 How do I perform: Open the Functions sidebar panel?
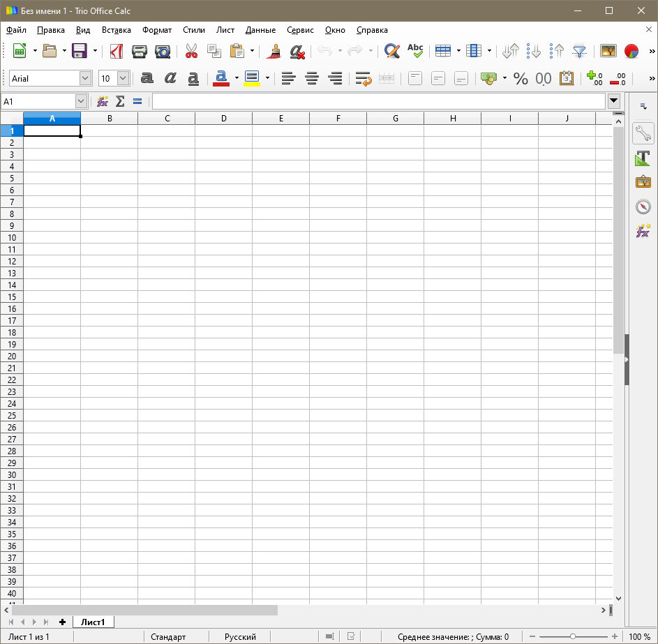(x=643, y=231)
